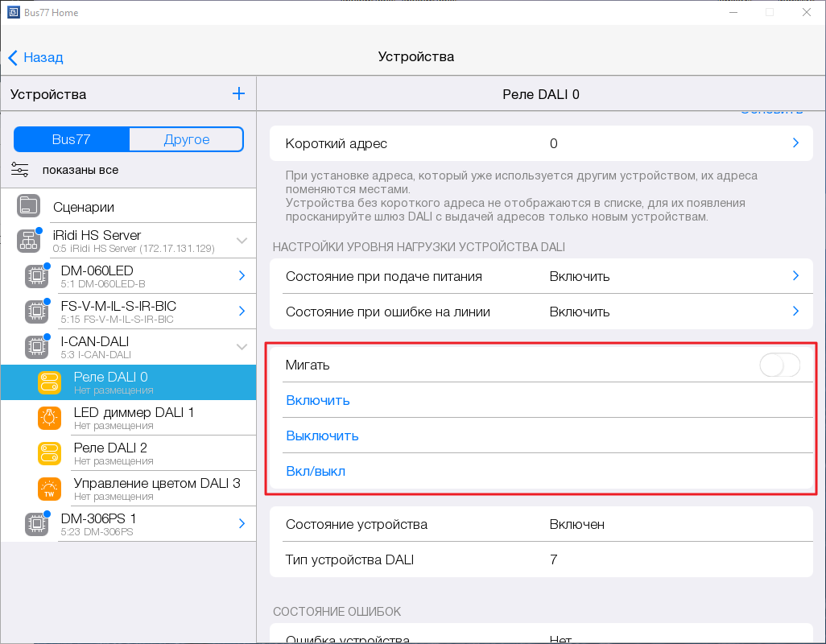
Task: Collapse the I-CAN-DALI device group
Action: click(x=242, y=347)
